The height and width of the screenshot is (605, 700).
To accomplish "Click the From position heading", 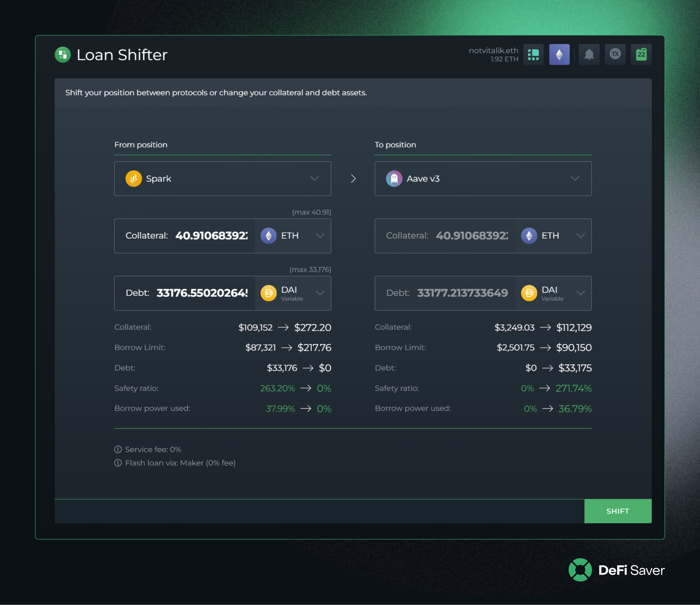I will point(141,145).
